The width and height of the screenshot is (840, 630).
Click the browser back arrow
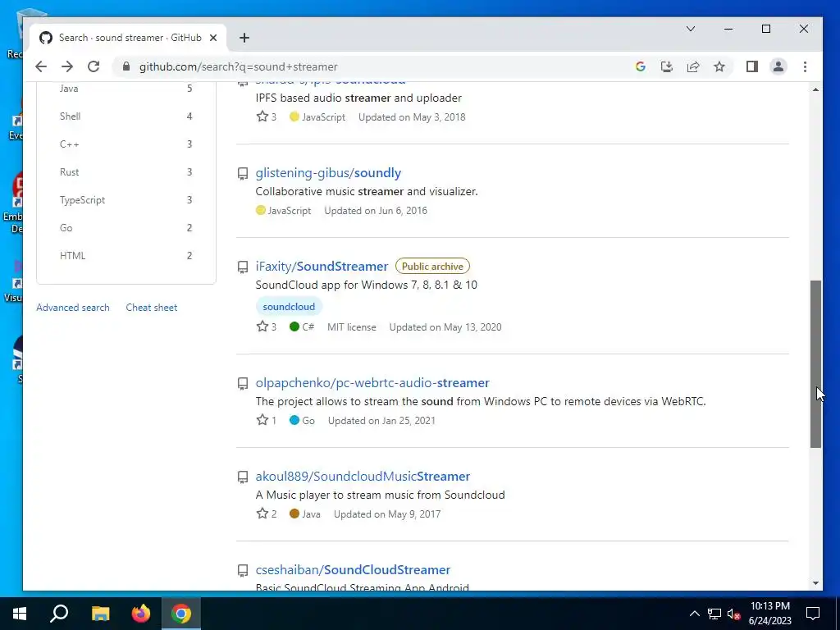tap(41, 66)
